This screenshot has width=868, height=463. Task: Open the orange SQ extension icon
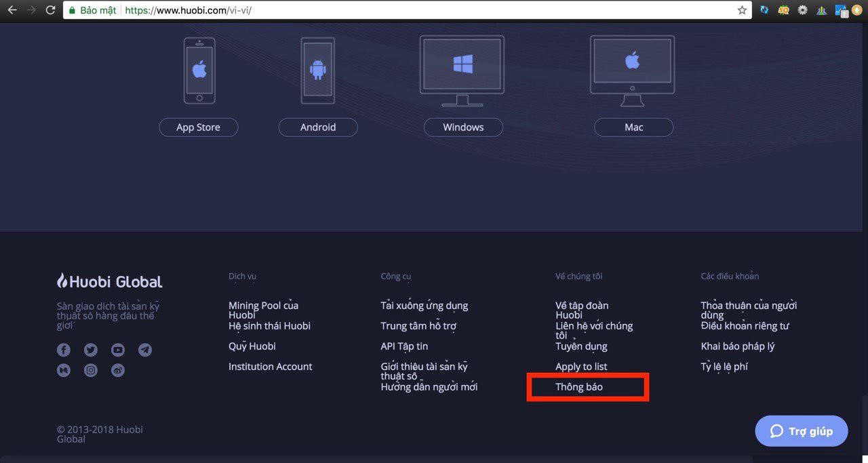click(783, 10)
